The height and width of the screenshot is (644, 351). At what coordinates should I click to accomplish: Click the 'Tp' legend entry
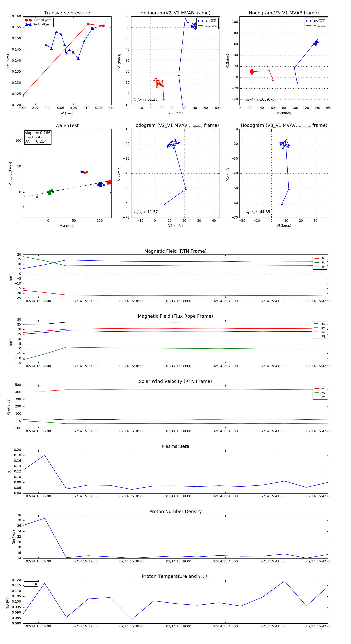click(x=31, y=584)
